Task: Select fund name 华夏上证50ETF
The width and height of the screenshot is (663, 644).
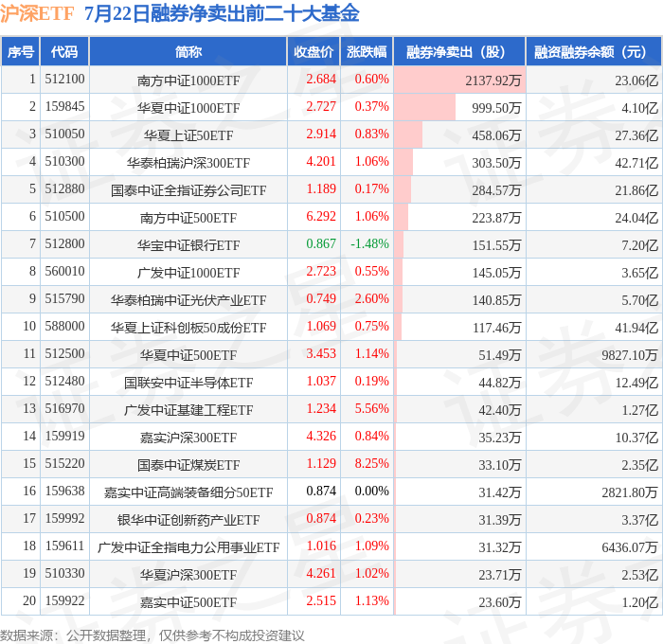Action: tap(188, 135)
